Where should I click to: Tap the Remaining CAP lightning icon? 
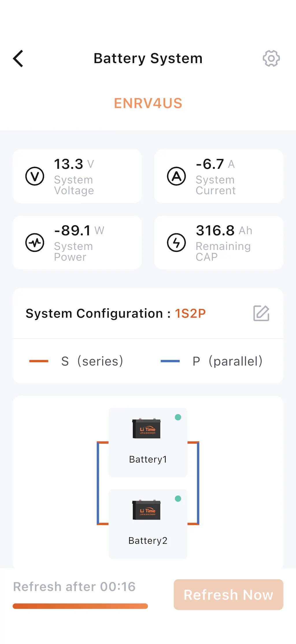(176, 243)
